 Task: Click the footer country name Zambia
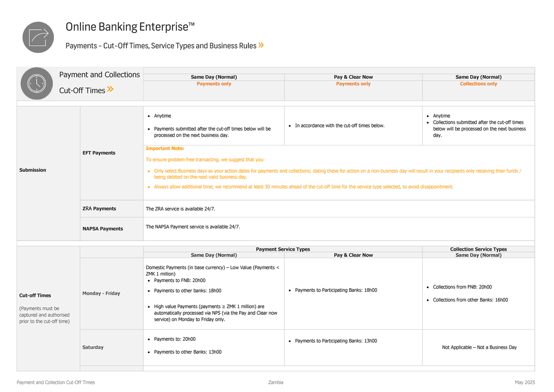pyautogui.click(x=276, y=383)
